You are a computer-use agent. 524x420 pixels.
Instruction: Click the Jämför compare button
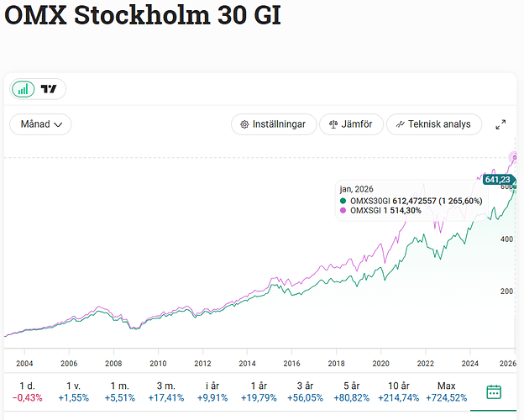tap(351, 124)
